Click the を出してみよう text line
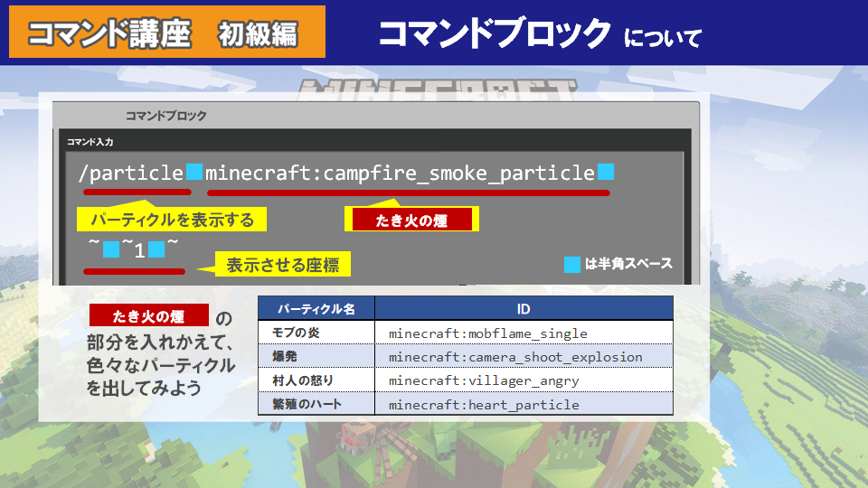The height and width of the screenshot is (488, 868). point(144,388)
